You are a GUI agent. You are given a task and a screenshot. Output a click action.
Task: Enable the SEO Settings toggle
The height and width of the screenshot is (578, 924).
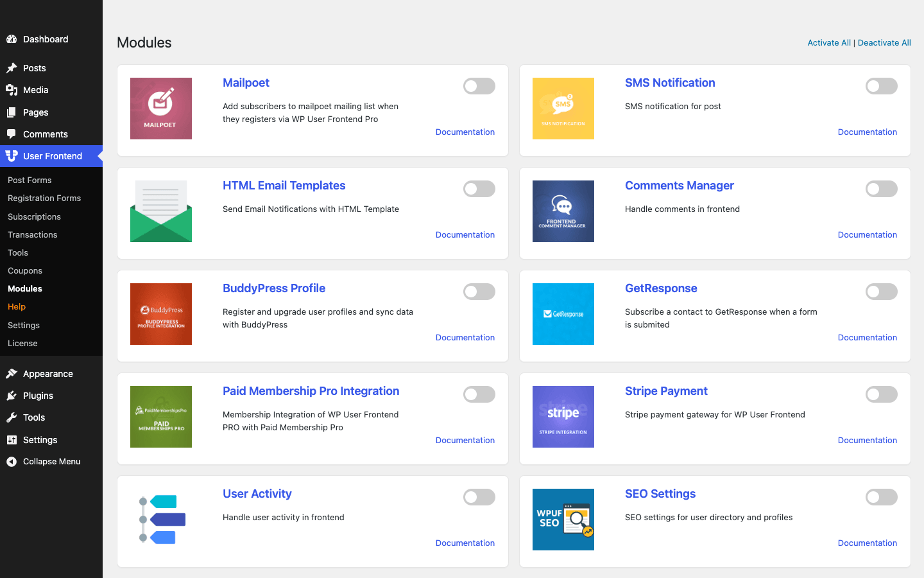click(882, 497)
